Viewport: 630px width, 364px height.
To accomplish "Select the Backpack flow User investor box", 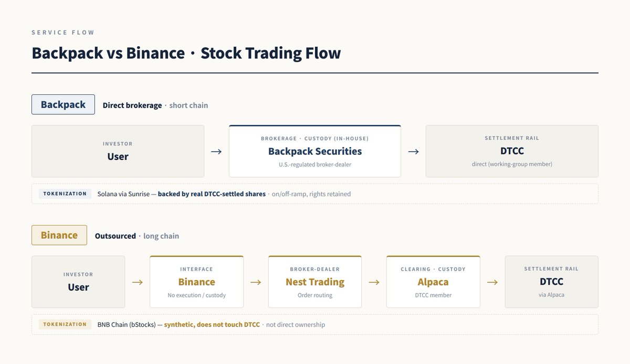I will click(118, 151).
